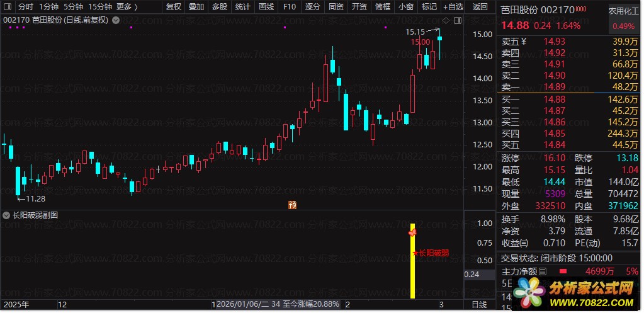Expand the 长阳破弱副图 indicator menu

[6, 215]
